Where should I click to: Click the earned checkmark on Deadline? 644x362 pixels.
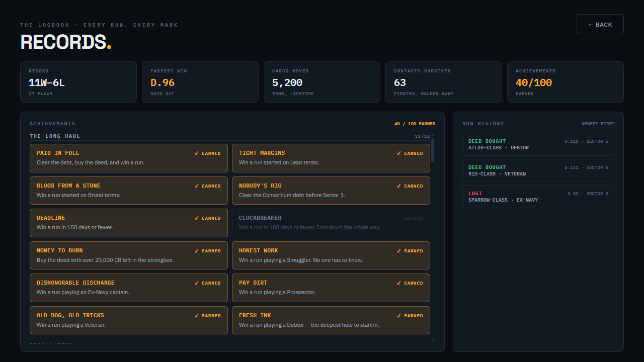197,218
